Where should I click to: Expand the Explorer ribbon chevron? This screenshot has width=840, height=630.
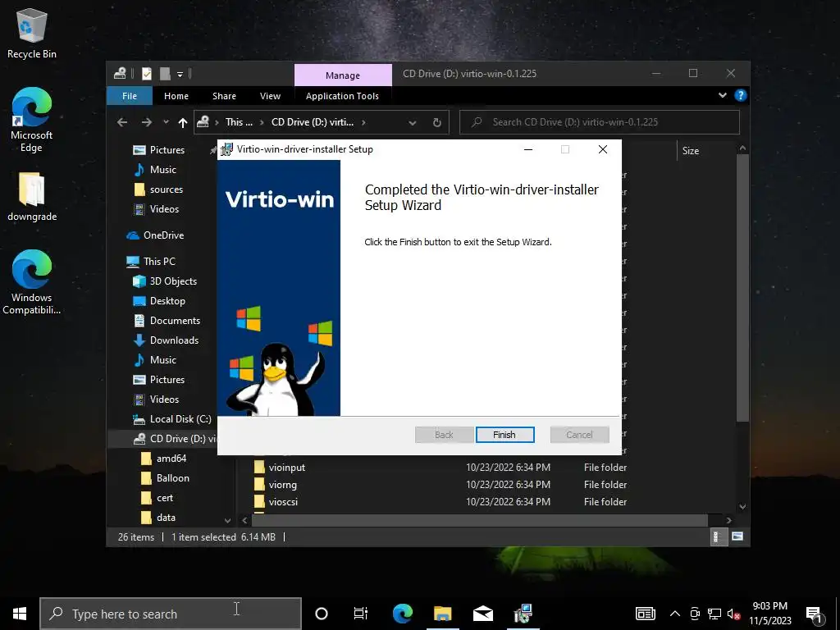click(x=723, y=95)
